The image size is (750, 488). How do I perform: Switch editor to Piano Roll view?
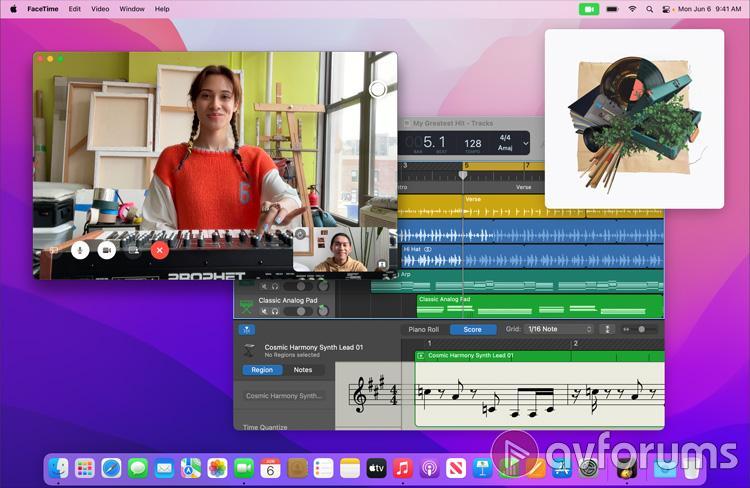[423, 329]
